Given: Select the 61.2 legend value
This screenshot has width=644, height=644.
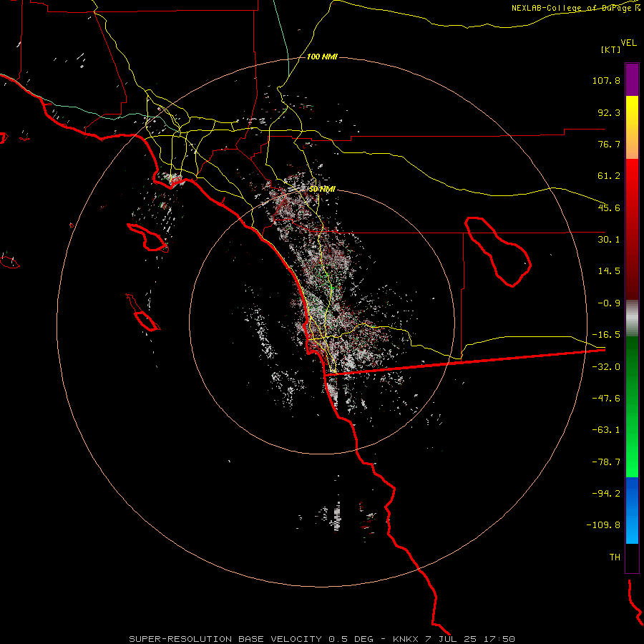Looking at the screenshot, I should pos(609,176).
